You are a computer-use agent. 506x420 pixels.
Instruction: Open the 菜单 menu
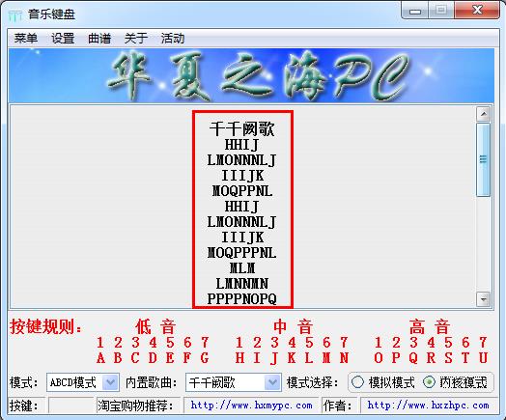(x=25, y=39)
